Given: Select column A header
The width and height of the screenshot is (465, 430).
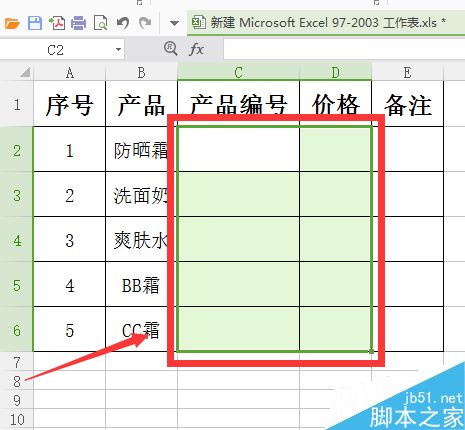Looking at the screenshot, I should click(69, 72).
